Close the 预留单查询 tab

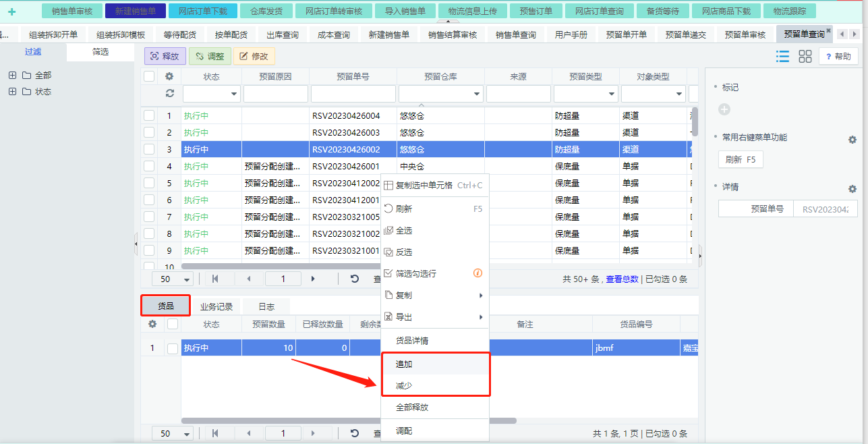829,32
